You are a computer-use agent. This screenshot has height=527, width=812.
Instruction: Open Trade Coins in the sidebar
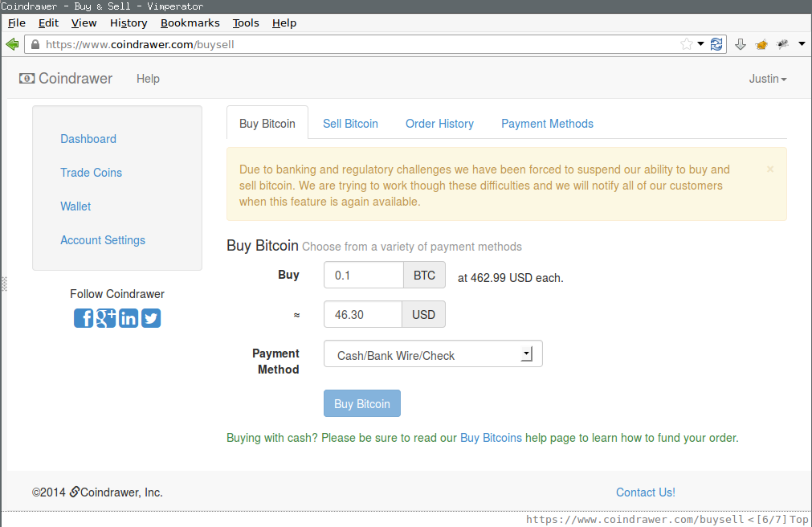click(x=91, y=173)
